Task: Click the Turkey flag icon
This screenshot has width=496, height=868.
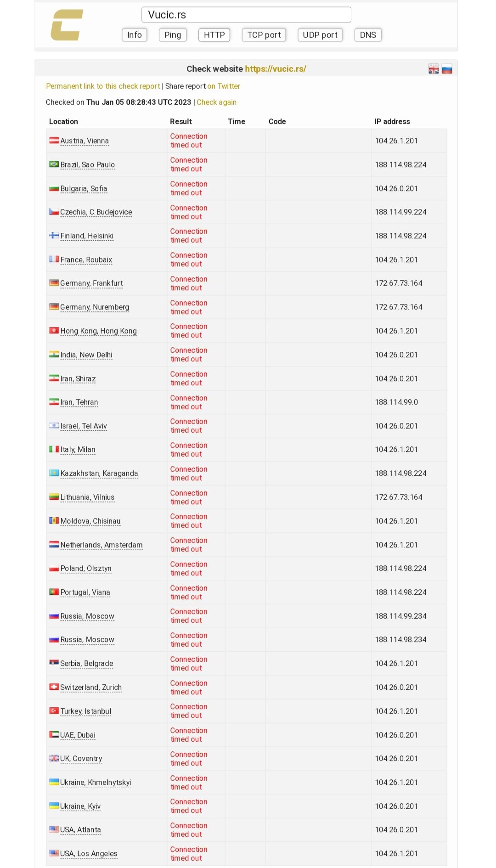Action: click(54, 710)
